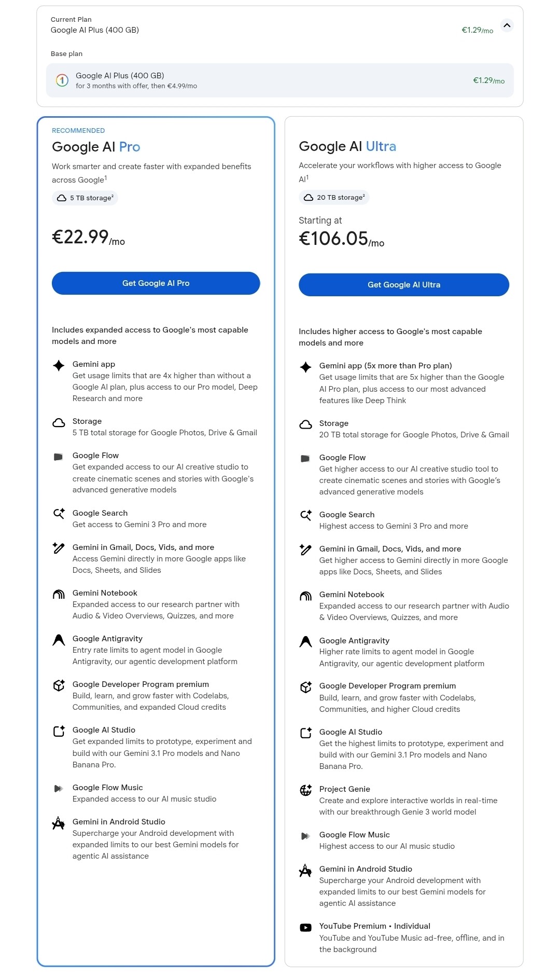Click the Get Google AI Ultra button

click(x=404, y=285)
